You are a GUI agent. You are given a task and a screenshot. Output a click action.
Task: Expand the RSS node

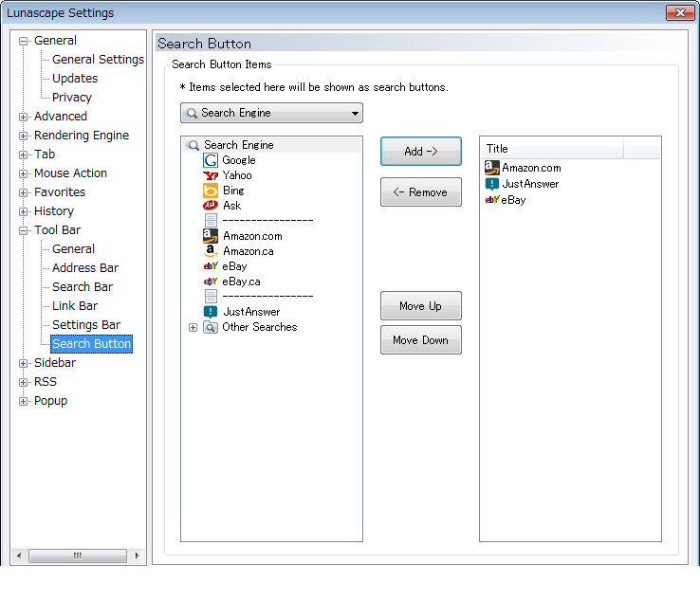pos(23,382)
